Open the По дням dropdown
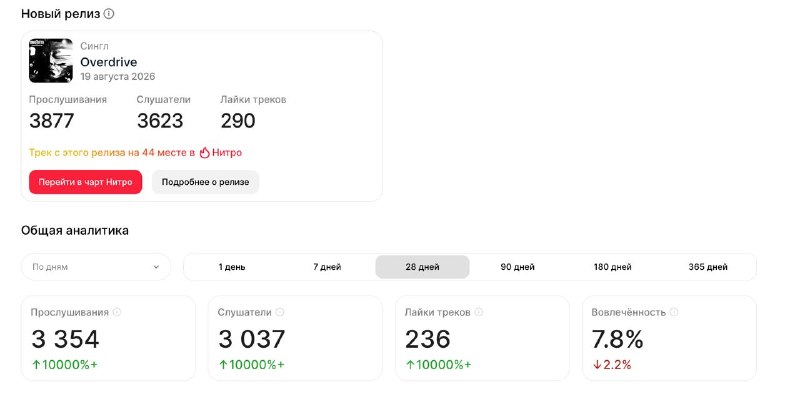The width and height of the screenshot is (800, 404). [x=96, y=267]
